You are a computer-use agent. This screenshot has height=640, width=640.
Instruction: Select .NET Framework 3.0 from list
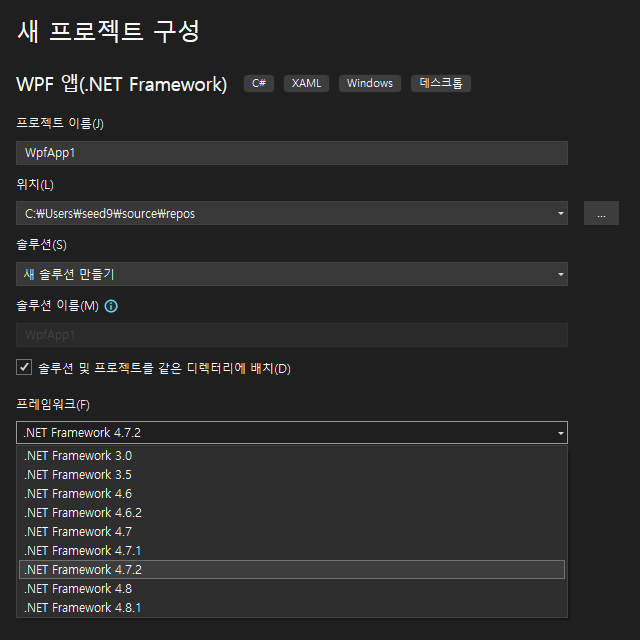[x=292, y=456]
